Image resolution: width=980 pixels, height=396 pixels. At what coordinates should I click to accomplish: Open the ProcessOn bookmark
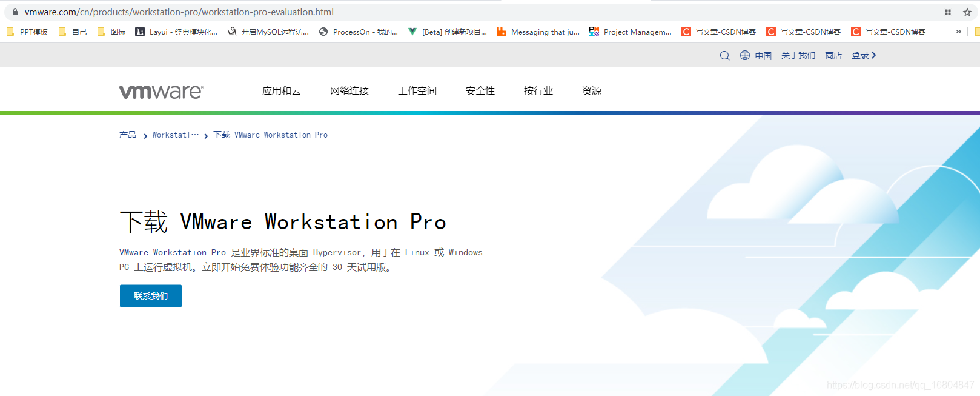[x=359, y=32]
